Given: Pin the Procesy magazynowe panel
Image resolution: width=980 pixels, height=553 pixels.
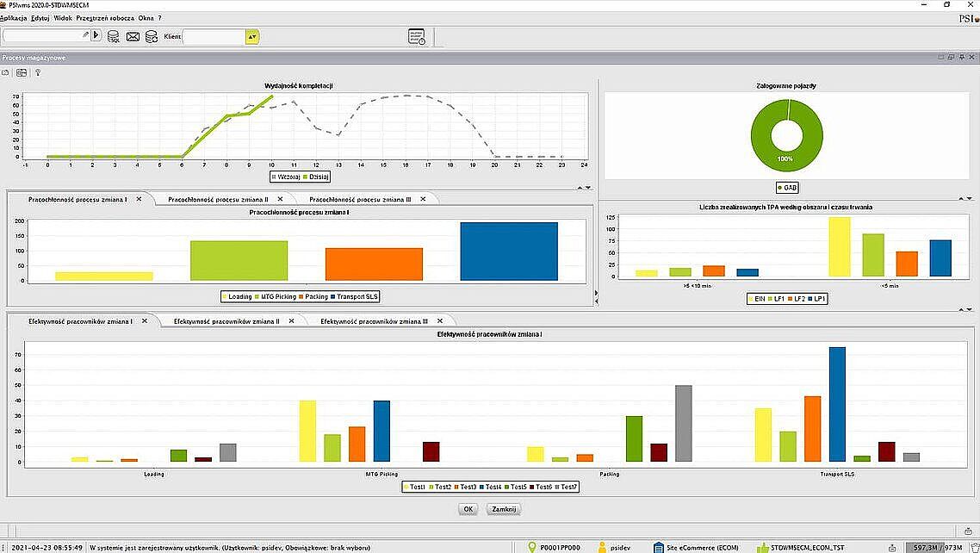Looking at the screenshot, I should (962, 58).
